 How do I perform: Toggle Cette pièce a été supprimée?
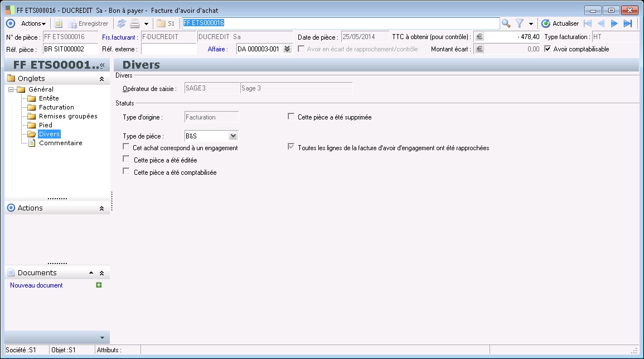coord(291,116)
